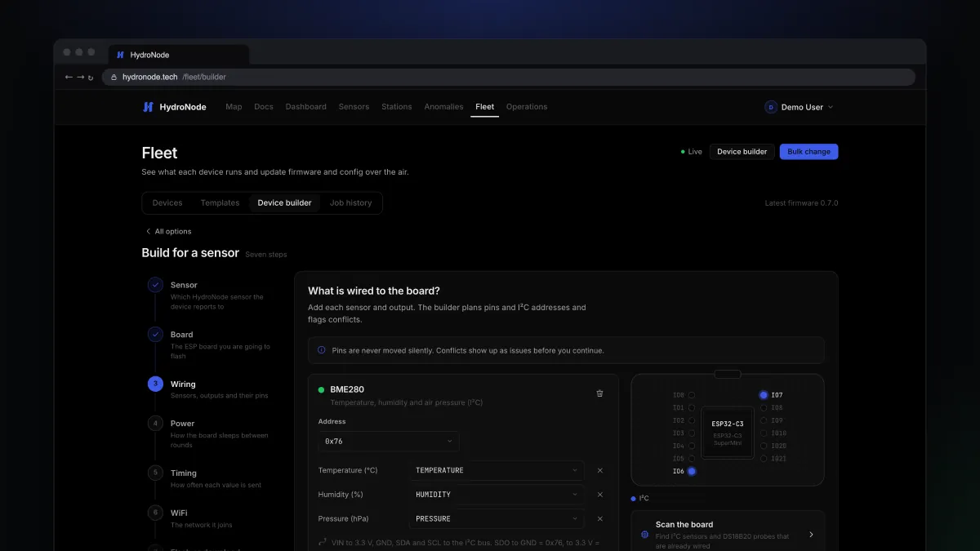The width and height of the screenshot is (980, 551).
Task: Open the 0x76 Address dropdown
Action: [389, 442]
